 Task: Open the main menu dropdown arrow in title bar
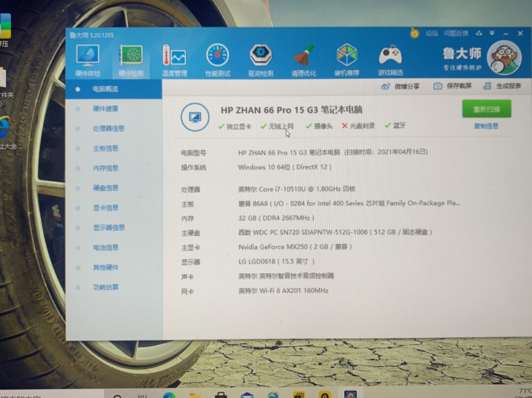click(x=492, y=33)
